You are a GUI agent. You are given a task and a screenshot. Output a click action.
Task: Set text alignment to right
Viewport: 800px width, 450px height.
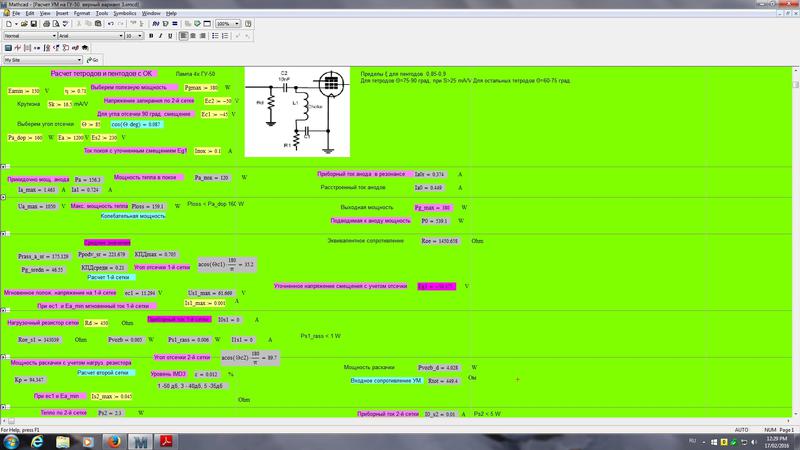point(203,36)
